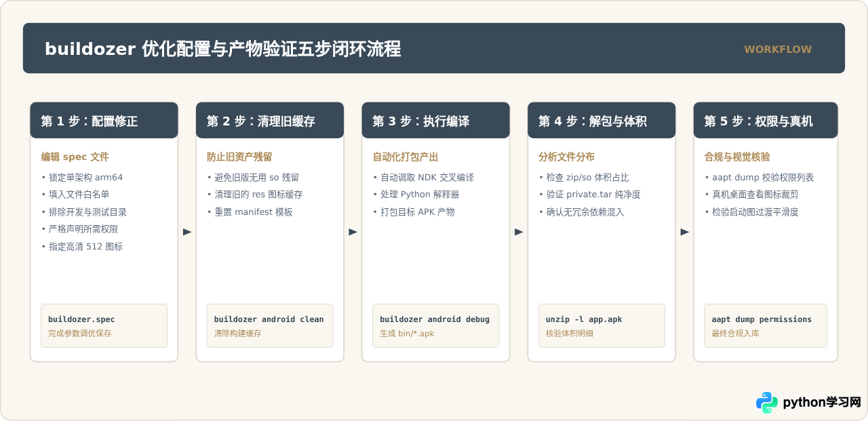Click the 处理 Python 解释器 item
868x421 pixels.
pyautogui.click(x=416, y=195)
